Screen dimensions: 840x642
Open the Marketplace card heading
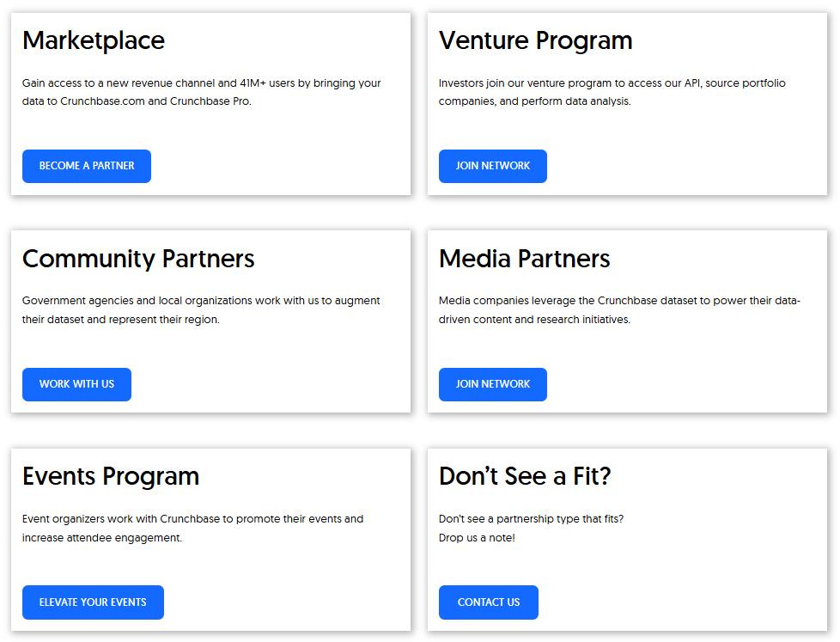94,40
